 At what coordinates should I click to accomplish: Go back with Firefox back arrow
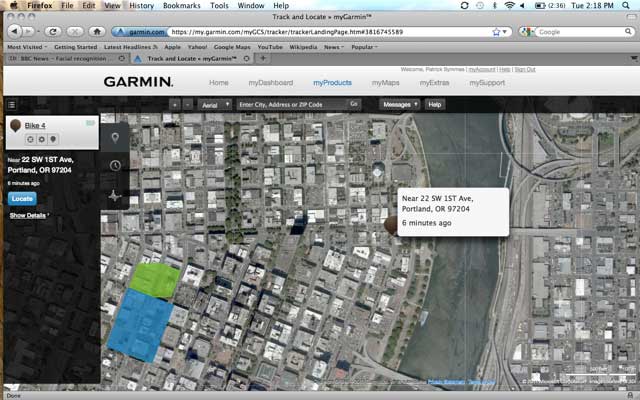pos(15,31)
